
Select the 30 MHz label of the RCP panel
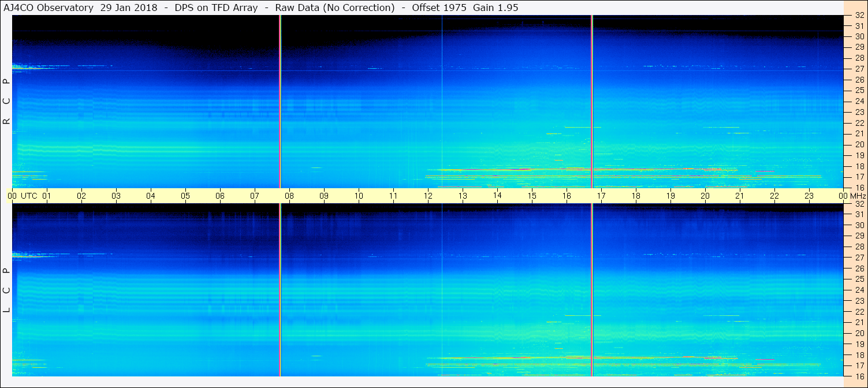point(859,36)
